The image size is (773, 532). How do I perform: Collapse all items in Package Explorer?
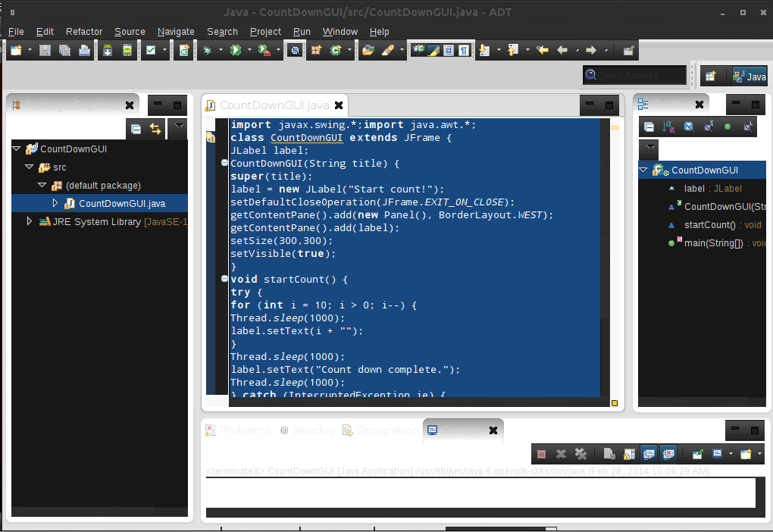pos(136,129)
